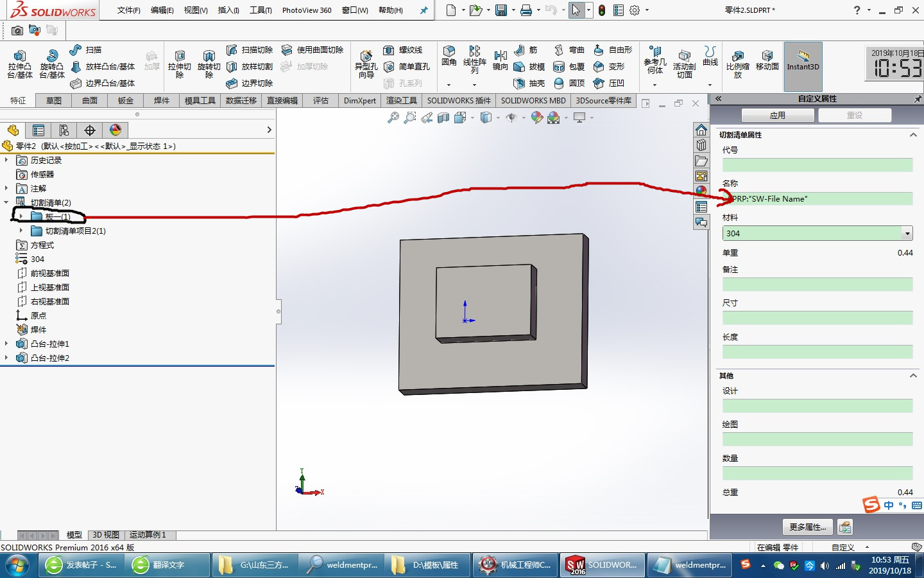The width and height of the screenshot is (924, 578).
Task: Click the Save icon in the title toolbar
Action: [x=501, y=10]
